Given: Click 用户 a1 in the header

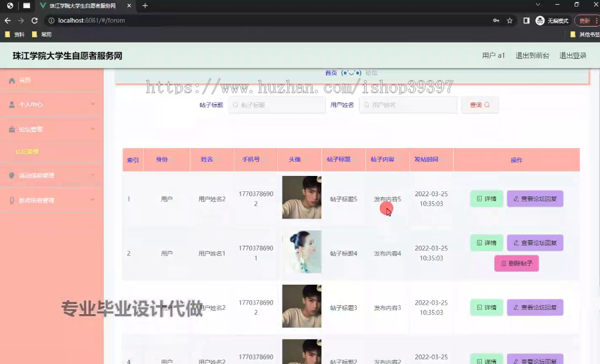Looking at the screenshot, I should click(493, 56).
